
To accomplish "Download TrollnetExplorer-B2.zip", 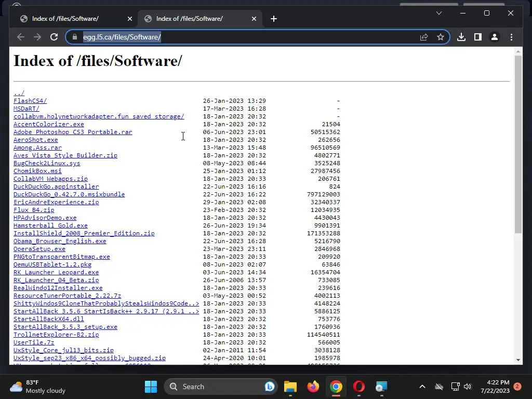I will (56, 335).
